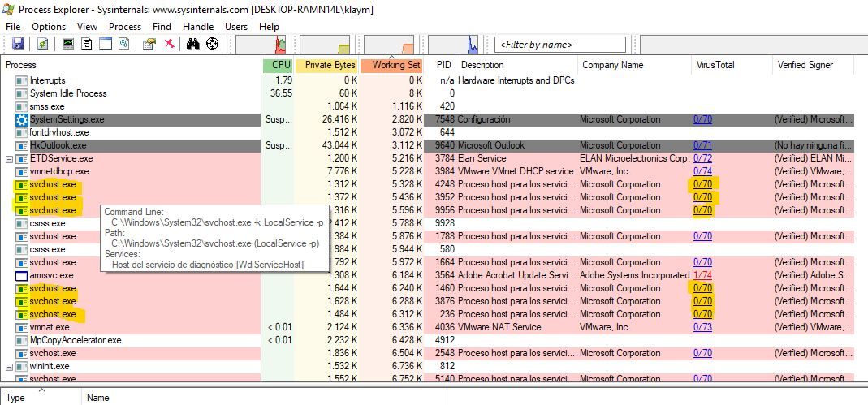This screenshot has width=868, height=405.
Task: Click the MpCopyAccelerator.exe process icon
Action: [x=22, y=340]
